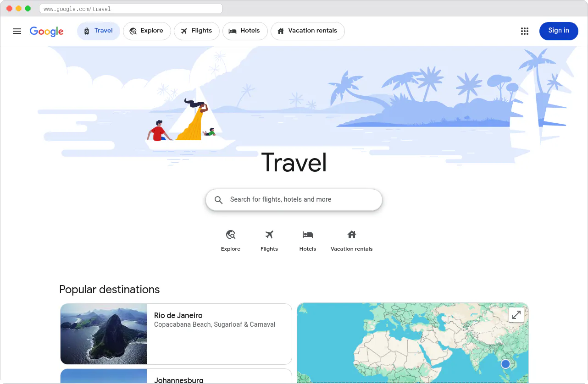Open the Vacation rentals tab in top navigation
This screenshot has width=588, height=384.
coord(308,31)
